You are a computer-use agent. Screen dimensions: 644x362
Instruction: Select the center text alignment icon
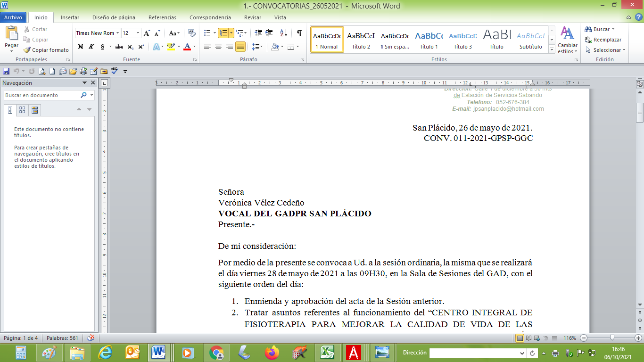click(x=218, y=47)
